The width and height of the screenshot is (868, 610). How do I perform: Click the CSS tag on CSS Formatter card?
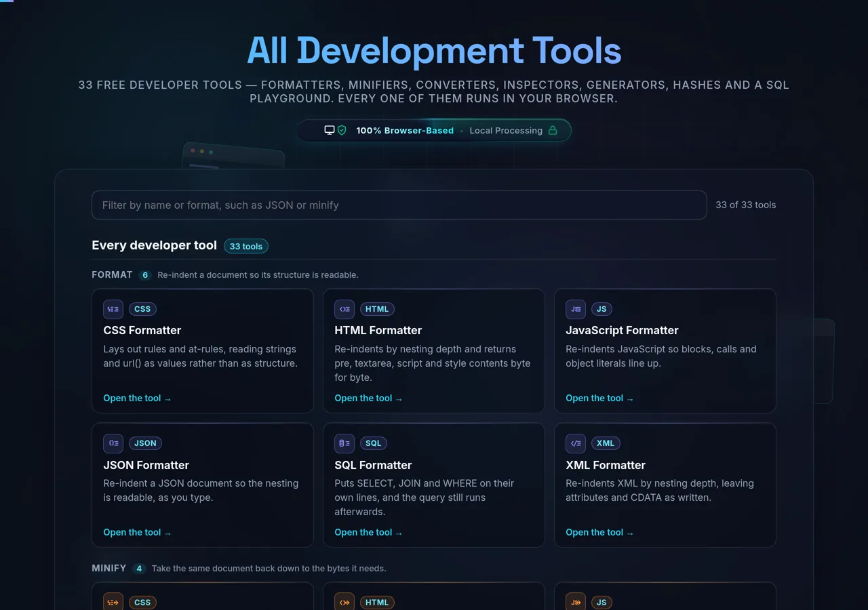click(142, 309)
